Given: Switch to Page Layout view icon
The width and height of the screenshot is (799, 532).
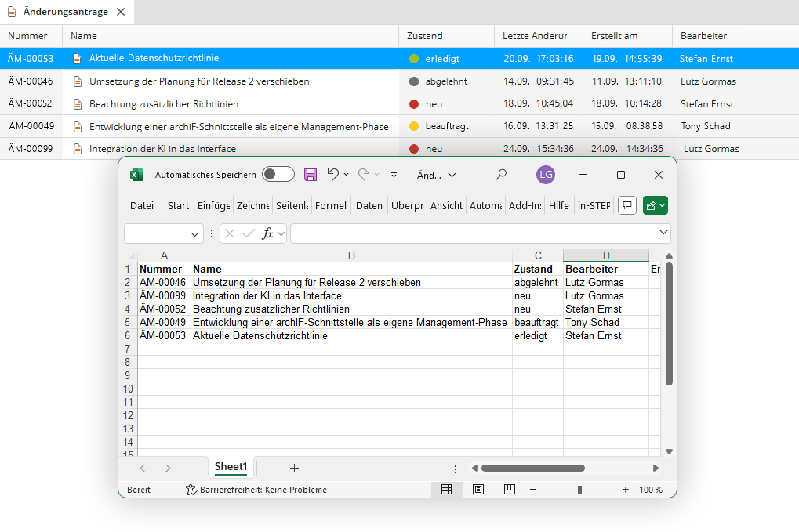Looking at the screenshot, I should [478, 490].
